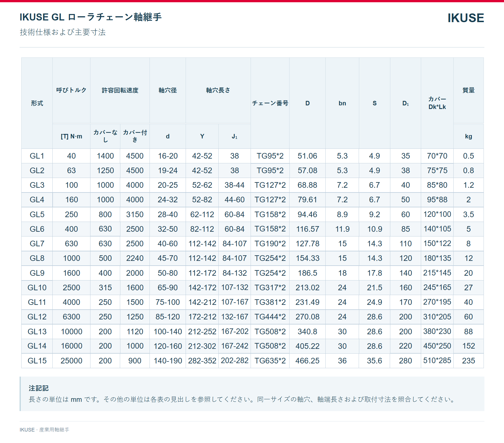Click Y value '172-212' in GL12 row
The image size is (504, 443).
(202, 317)
